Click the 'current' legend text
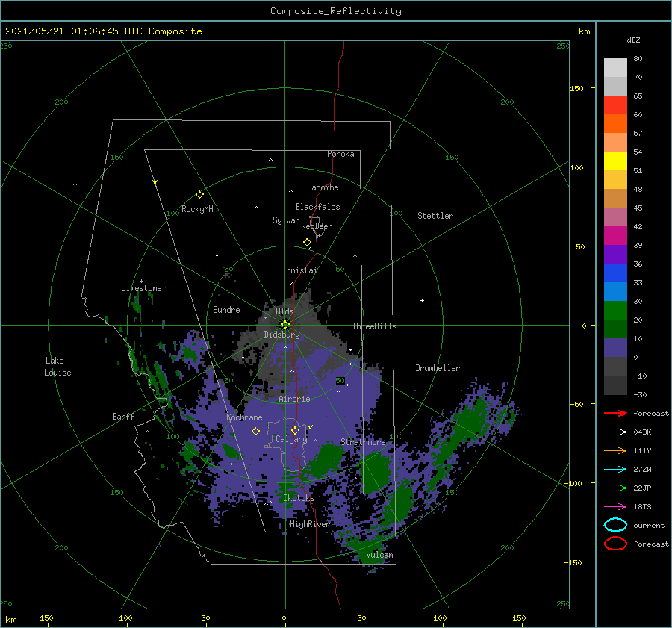The height and width of the screenshot is (628, 672). point(649,525)
